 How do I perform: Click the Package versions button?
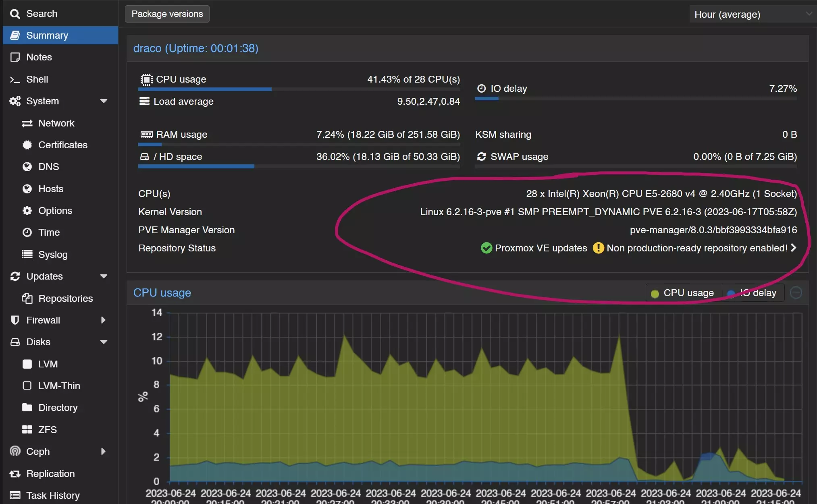coord(167,14)
